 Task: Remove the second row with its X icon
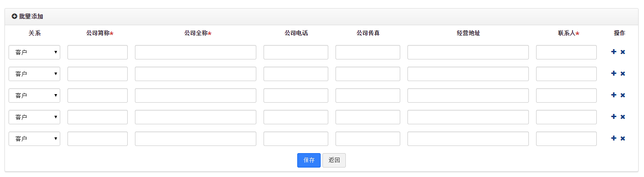click(x=623, y=74)
